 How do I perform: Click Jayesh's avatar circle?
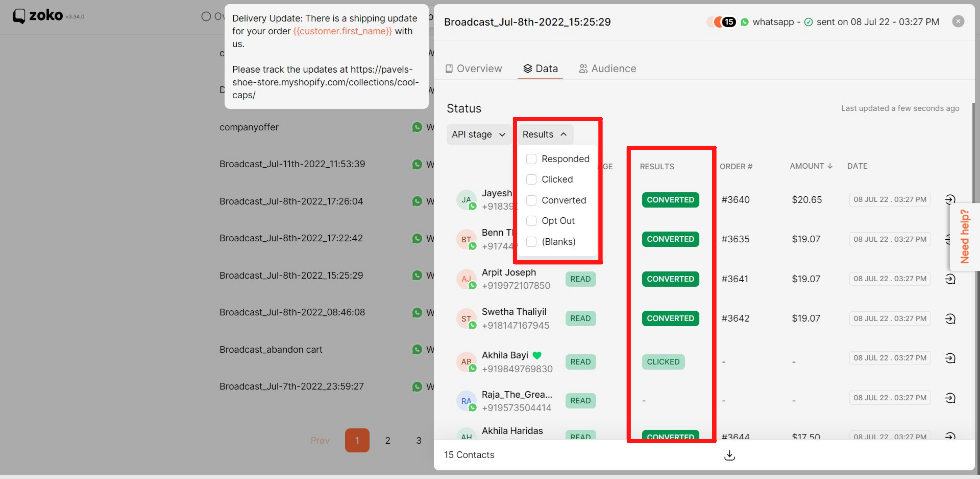pyautogui.click(x=466, y=199)
